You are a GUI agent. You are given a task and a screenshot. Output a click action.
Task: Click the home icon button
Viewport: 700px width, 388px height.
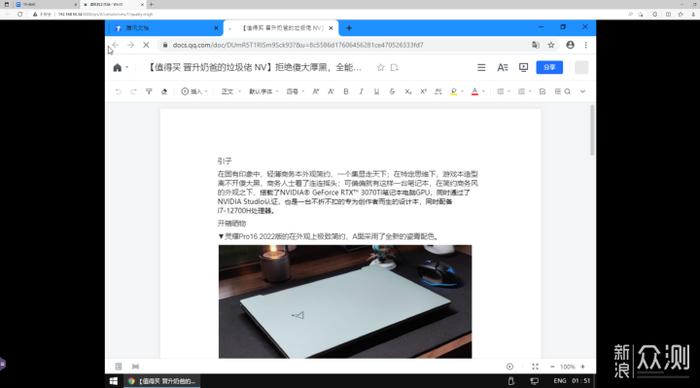point(117,67)
